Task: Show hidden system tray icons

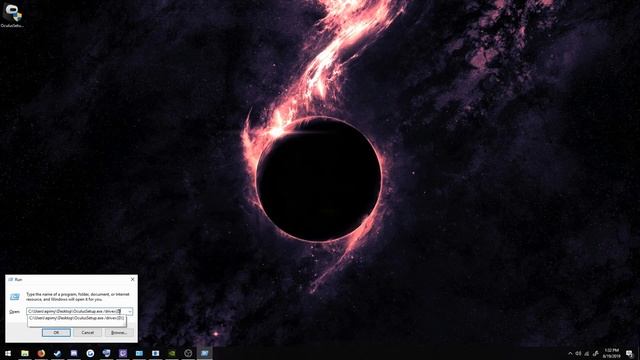Action: (570, 353)
